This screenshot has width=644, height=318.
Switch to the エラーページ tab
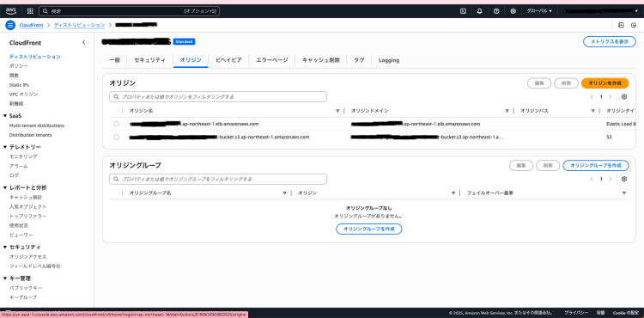(272, 60)
